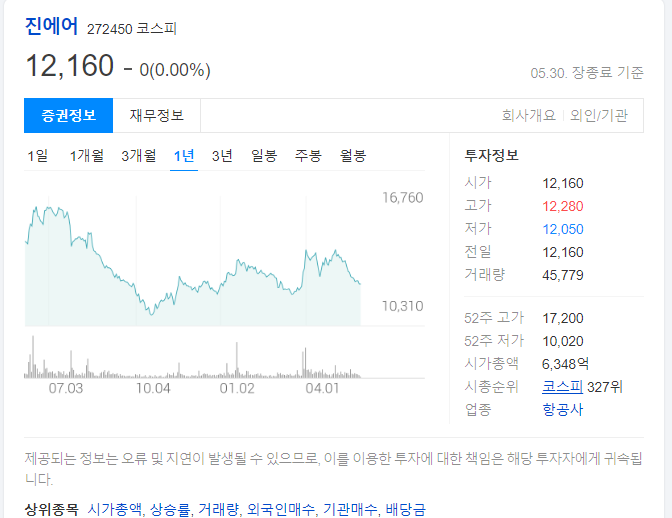Show the 3개월 chart period
The height and width of the screenshot is (518, 672).
click(138, 156)
